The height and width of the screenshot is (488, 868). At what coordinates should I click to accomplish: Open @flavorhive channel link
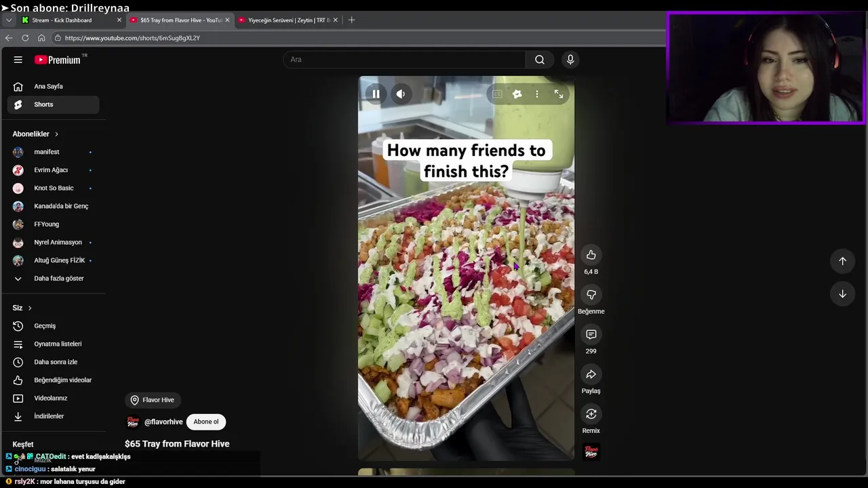163,422
